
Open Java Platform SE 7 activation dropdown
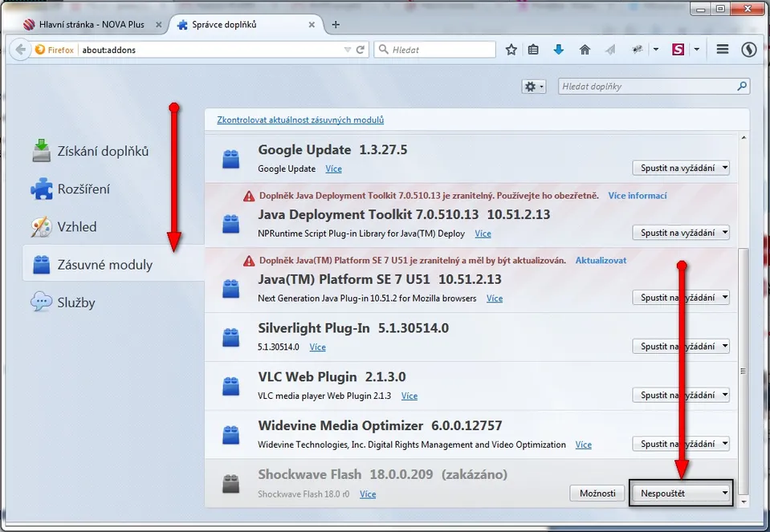pyautogui.click(x=681, y=298)
